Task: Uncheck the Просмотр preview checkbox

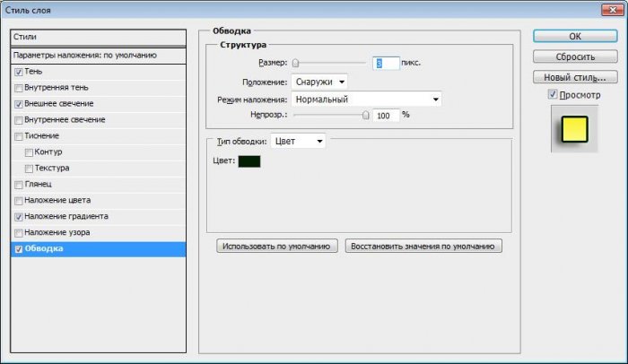Action: pyautogui.click(x=553, y=95)
